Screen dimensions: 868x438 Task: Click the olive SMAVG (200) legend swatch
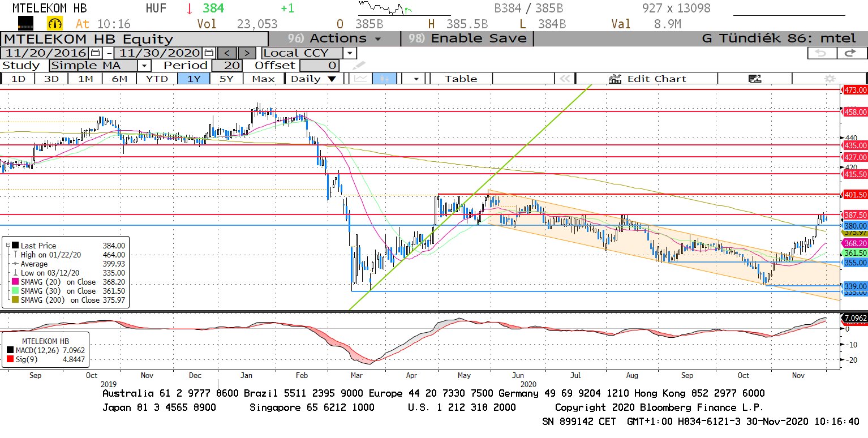(x=15, y=300)
